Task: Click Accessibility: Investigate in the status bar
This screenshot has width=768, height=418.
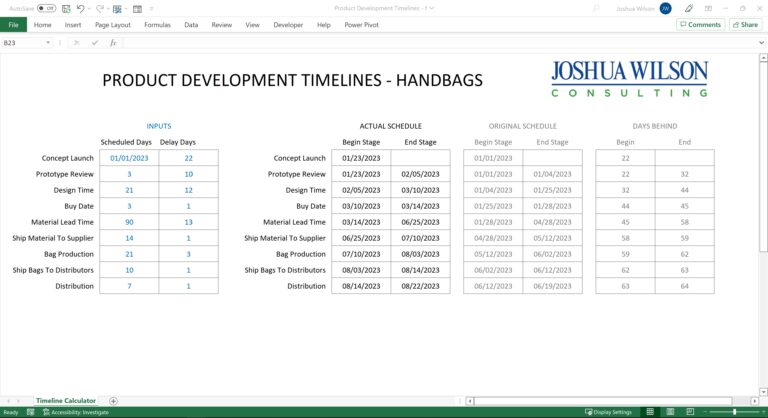Action: (76, 412)
